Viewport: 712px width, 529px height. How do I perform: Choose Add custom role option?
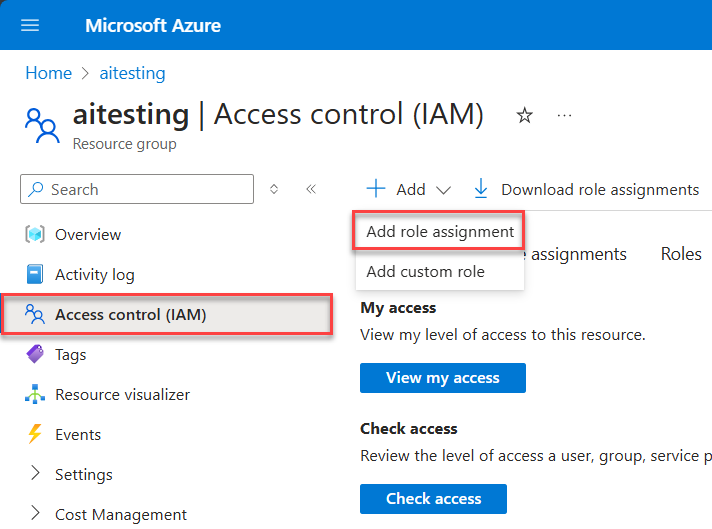click(426, 272)
